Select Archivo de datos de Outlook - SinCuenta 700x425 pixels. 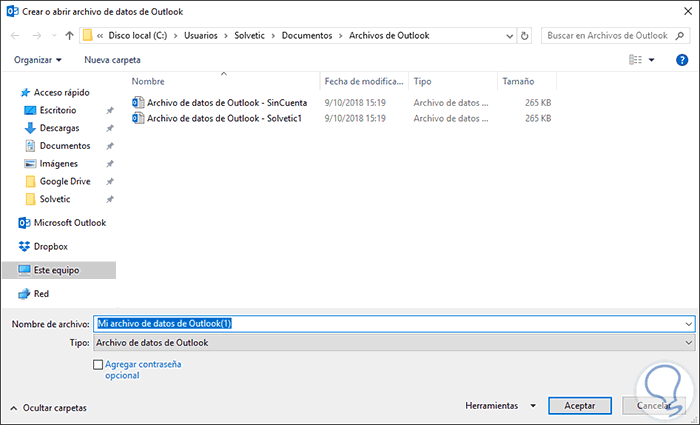(x=227, y=103)
